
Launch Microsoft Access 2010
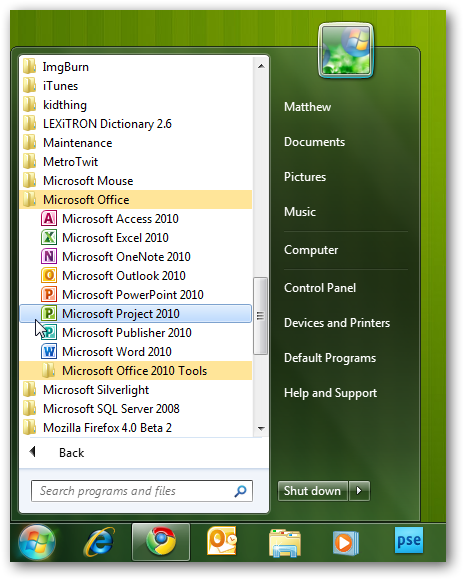click(135, 219)
